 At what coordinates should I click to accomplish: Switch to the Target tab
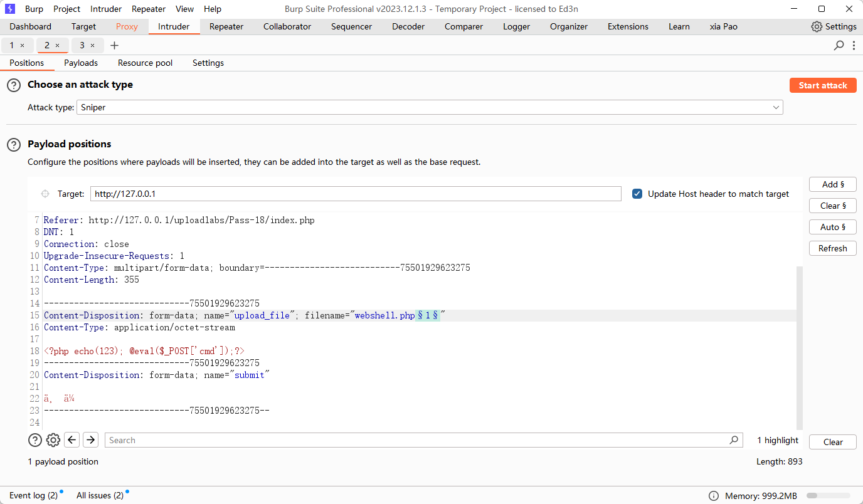click(x=83, y=26)
